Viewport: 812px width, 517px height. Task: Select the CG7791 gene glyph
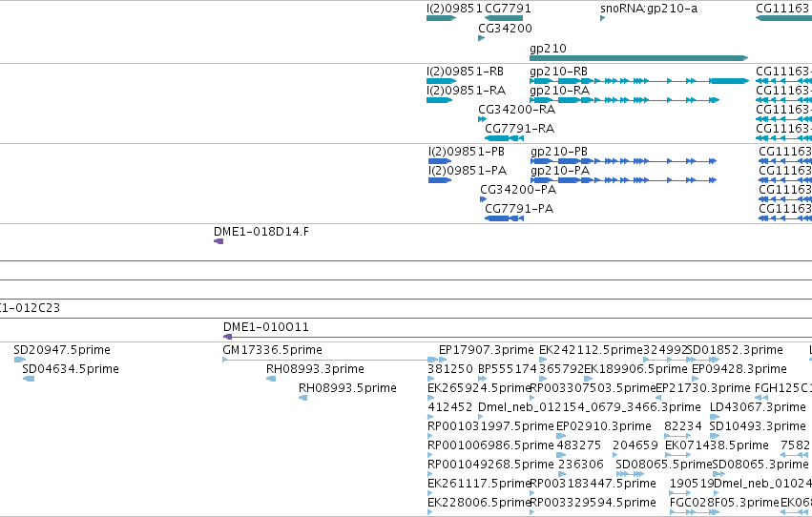[x=504, y=18]
